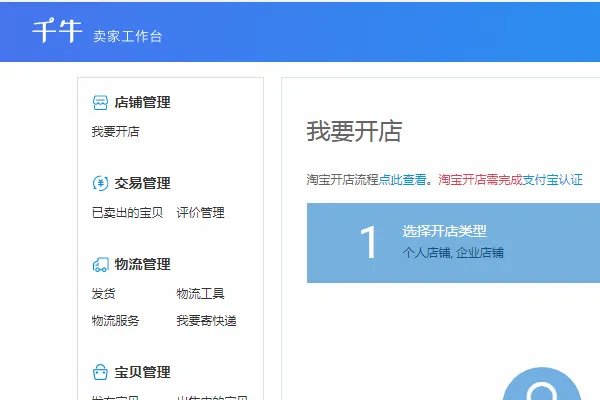Open the 店铺管理 section heading

pos(142,103)
